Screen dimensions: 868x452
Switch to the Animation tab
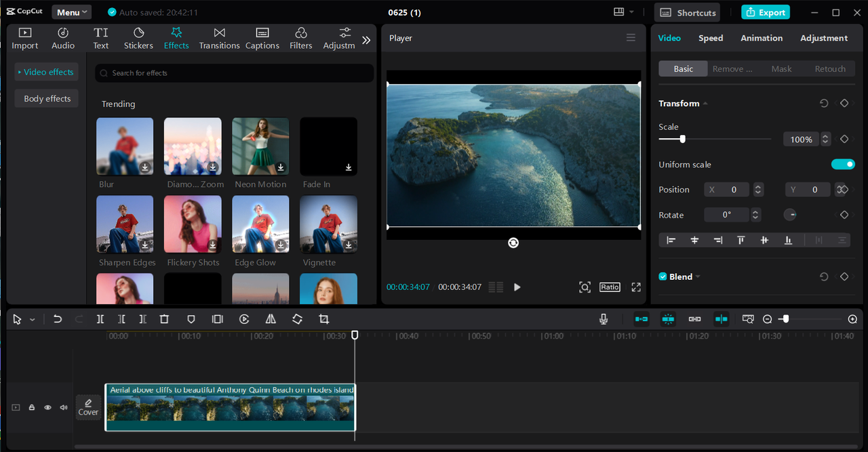point(762,38)
